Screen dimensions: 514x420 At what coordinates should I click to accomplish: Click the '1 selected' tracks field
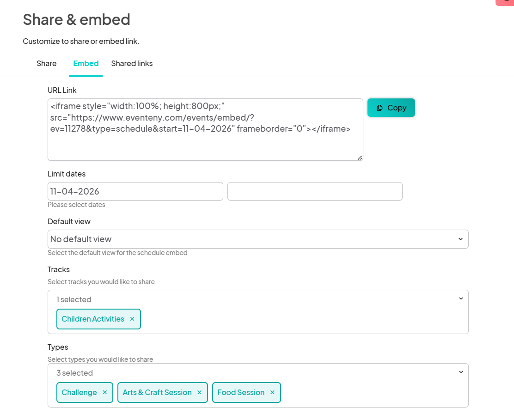click(x=74, y=299)
